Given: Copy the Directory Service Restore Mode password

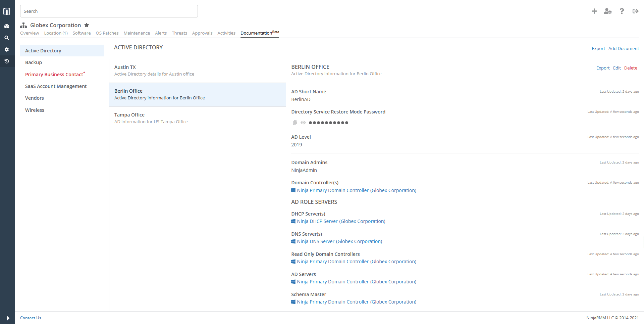Looking at the screenshot, I should point(294,123).
